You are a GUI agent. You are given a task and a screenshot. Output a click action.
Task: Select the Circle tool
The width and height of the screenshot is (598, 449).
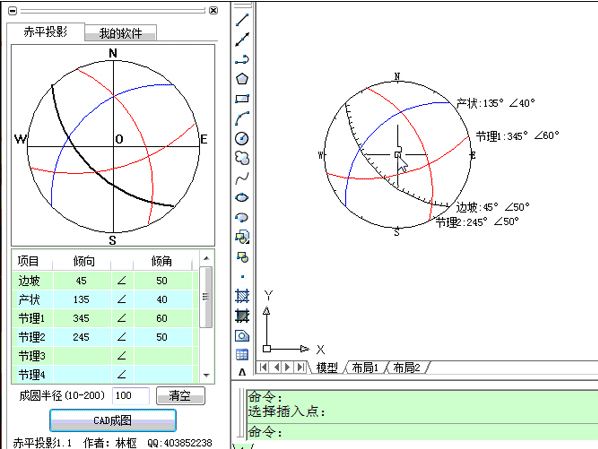[x=242, y=138]
